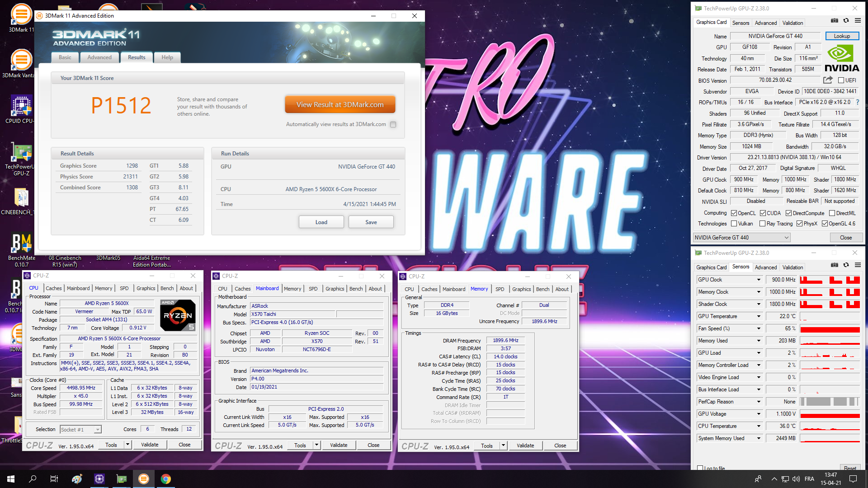Click refresh icon in GPU-Z Sensors window
This screenshot has width=868, height=488.
(x=846, y=265)
